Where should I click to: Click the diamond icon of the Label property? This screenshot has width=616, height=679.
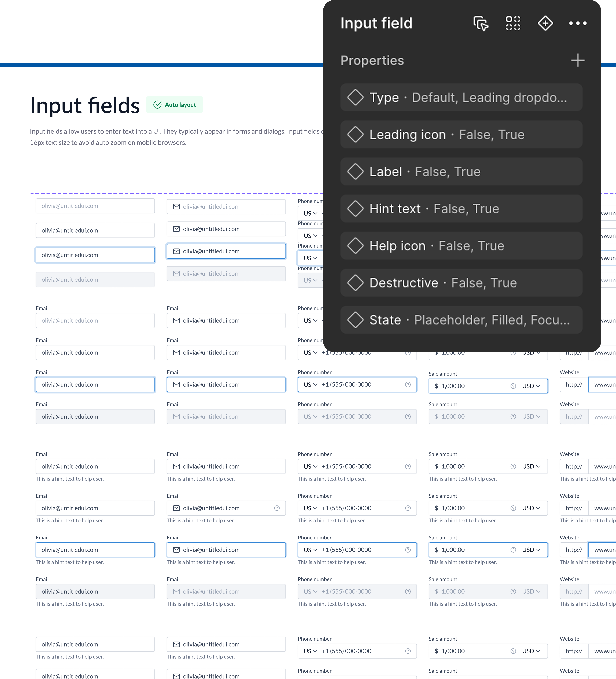click(x=355, y=172)
